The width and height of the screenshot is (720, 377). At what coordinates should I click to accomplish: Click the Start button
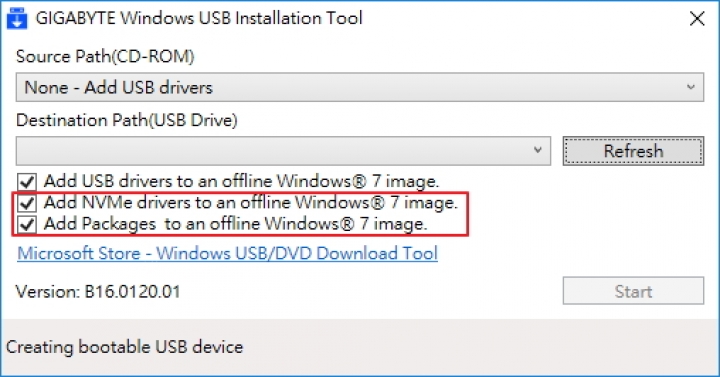[x=633, y=291]
